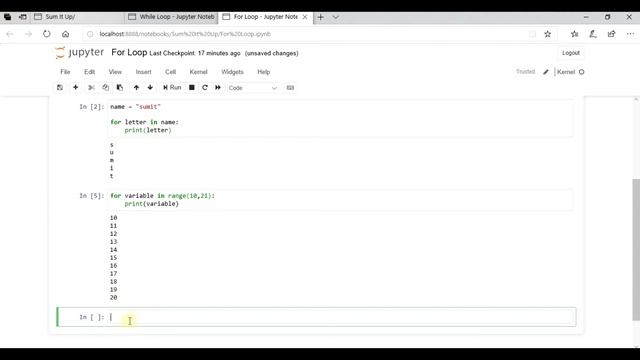Click the output value 20

[113, 298]
